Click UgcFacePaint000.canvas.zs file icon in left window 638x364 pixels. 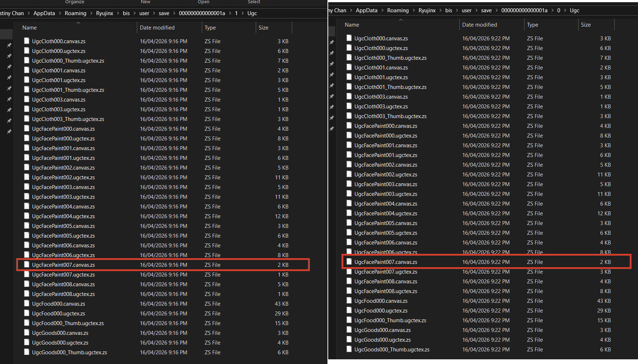27,128
